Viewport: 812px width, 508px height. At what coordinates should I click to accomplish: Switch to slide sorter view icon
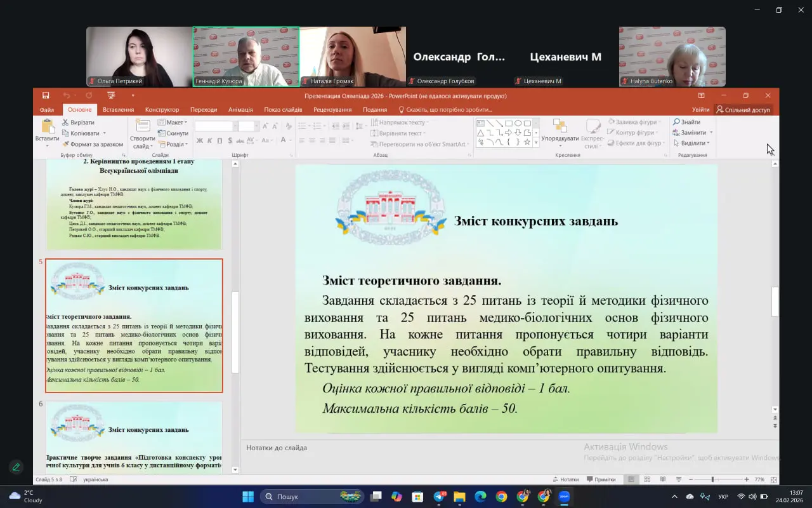click(x=647, y=479)
